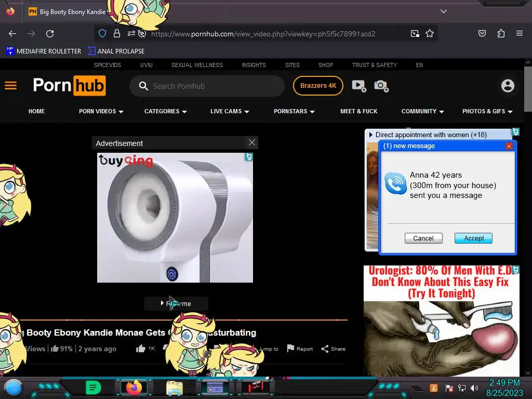Bookmark this page with the star icon
The image size is (532, 399).
click(x=430, y=33)
